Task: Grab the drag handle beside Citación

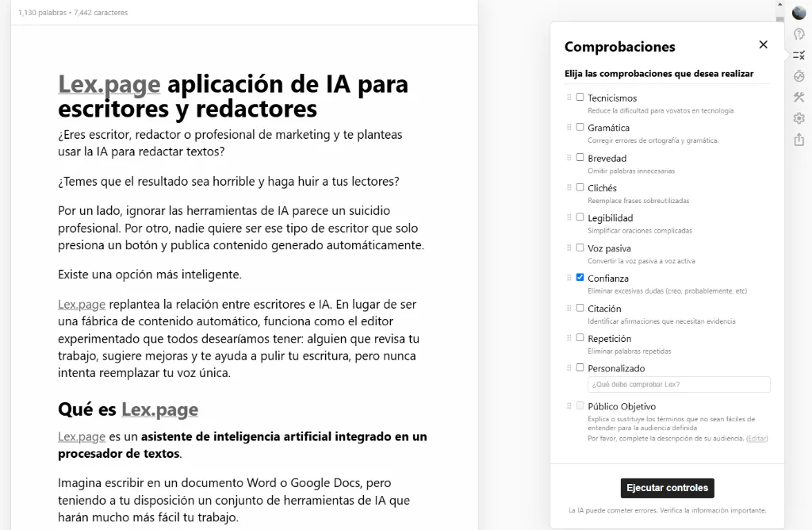Action: [569, 308]
